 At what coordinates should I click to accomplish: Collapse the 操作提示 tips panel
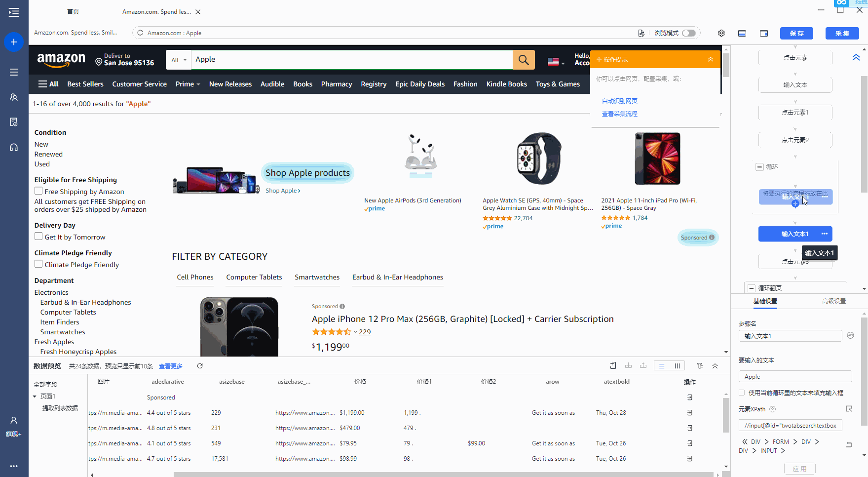pos(711,59)
